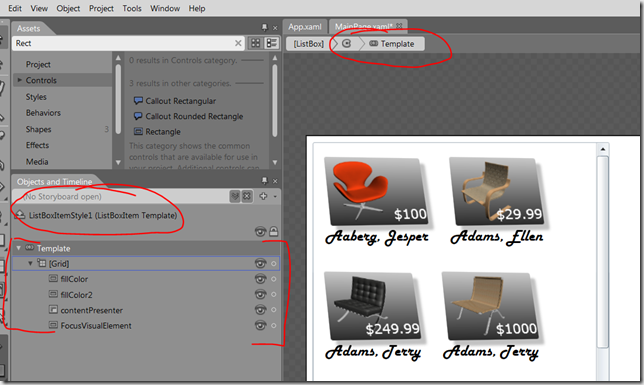Select the Objects and Timeline tab
Screen dimensions: 644x385
pos(54,182)
